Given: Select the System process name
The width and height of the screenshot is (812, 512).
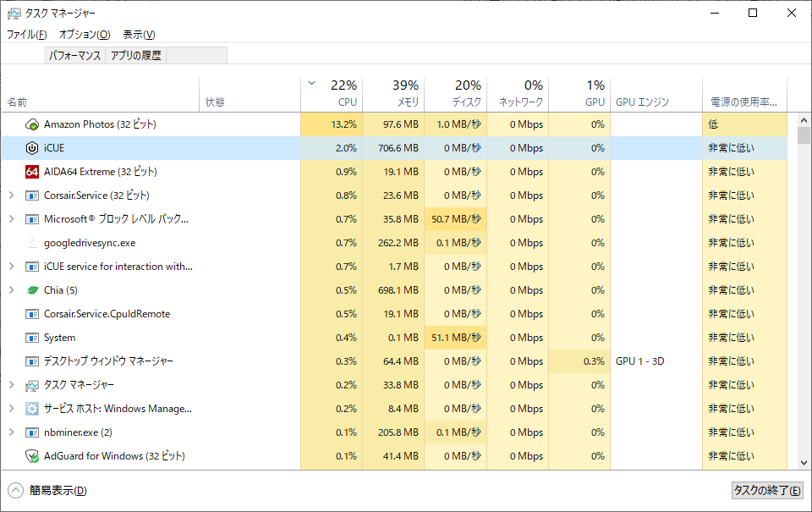Looking at the screenshot, I should coord(59,338).
